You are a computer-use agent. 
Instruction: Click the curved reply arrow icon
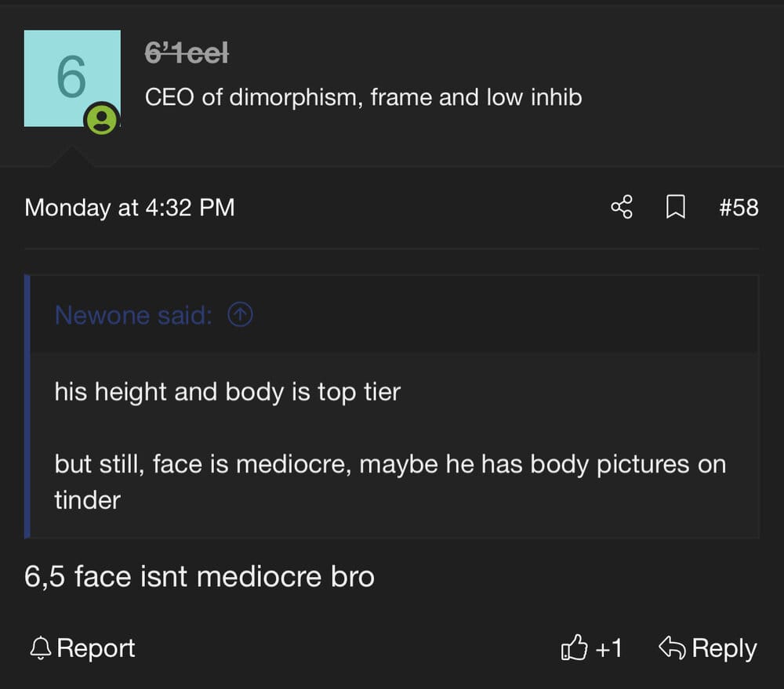pyautogui.click(x=672, y=648)
